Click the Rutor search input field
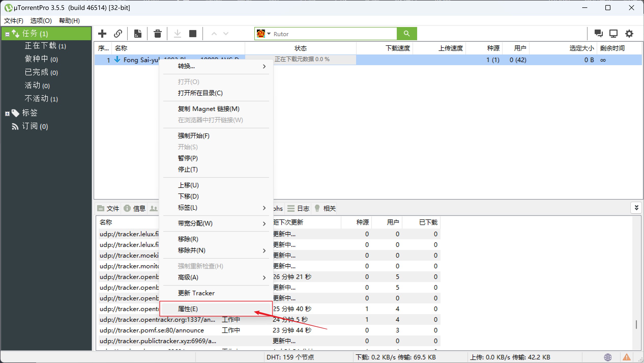Image resolution: width=644 pixels, height=363 pixels. 334,34
